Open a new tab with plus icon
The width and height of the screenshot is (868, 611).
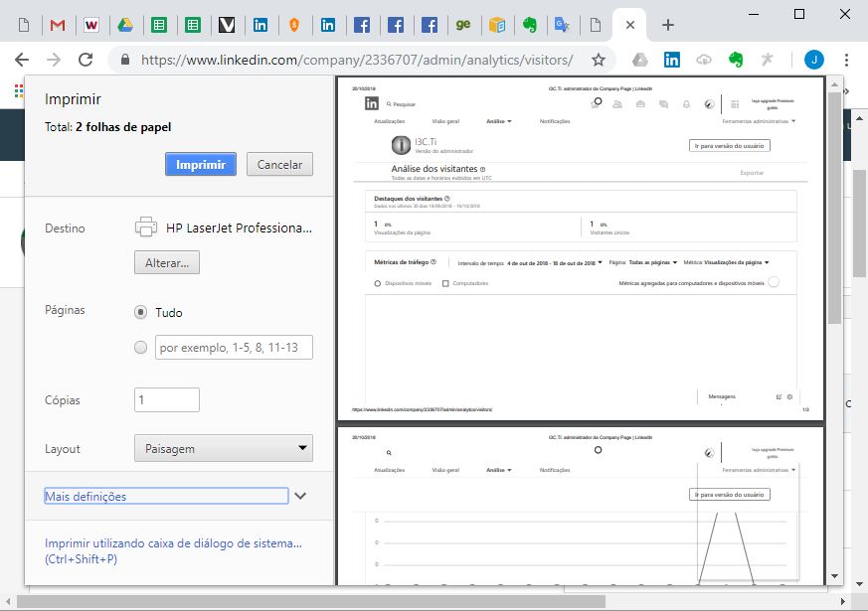point(668,25)
